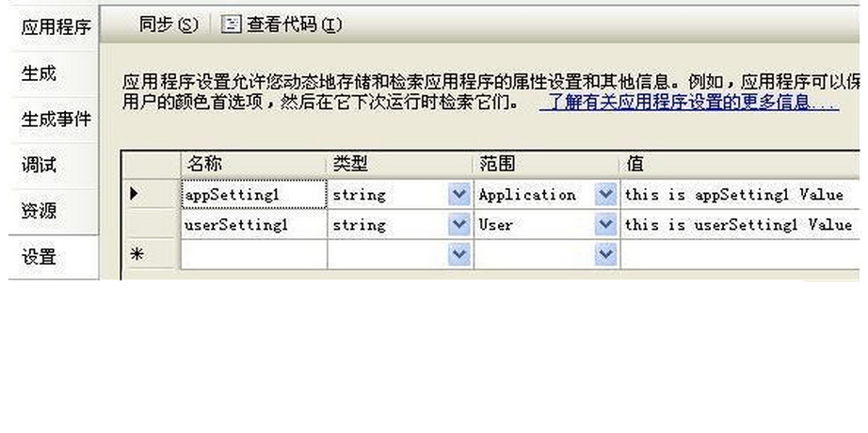Click the empty name cell in new row
The height and width of the screenshot is (433, 868).
click(x=253, y=254)
